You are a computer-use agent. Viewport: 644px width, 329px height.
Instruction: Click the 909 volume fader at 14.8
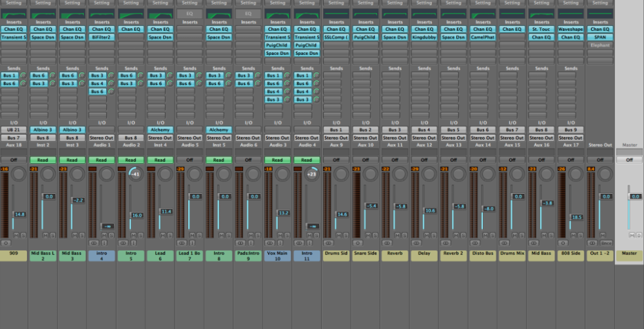point(19,214)
